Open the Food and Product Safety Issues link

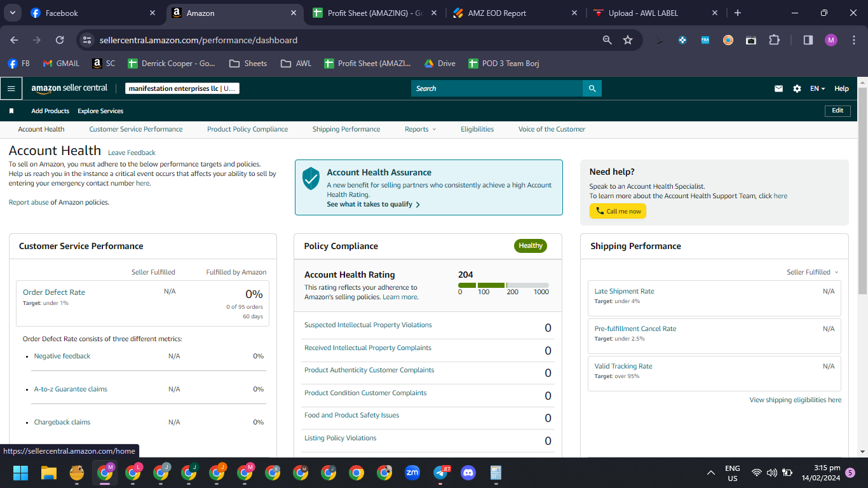pyautogui.click(x=352, y=416)
